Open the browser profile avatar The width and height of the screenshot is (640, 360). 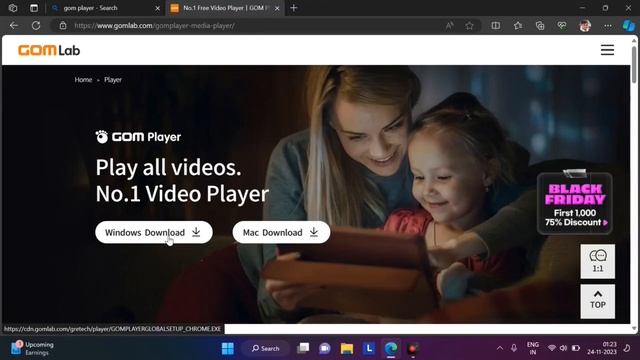pyautogui.click(x=585, y=26)
